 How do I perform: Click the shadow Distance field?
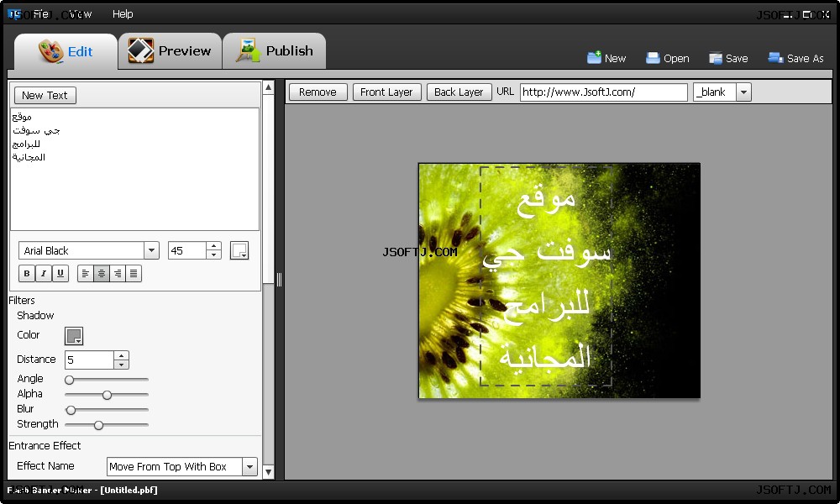[x=89, y=360]
